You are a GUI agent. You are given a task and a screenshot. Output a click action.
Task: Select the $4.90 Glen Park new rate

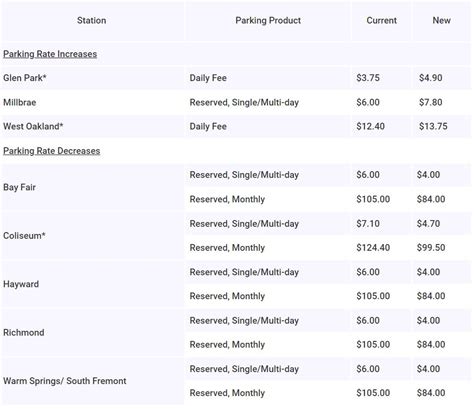point(431,78)
